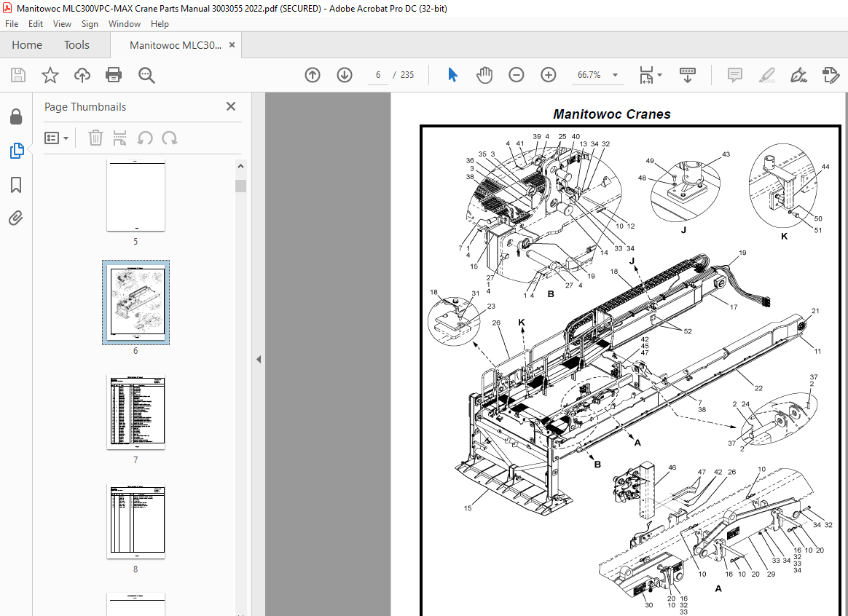Click the Page Thumbnails panel title
This screenshot has width=848, height=616.
(85, 107)
